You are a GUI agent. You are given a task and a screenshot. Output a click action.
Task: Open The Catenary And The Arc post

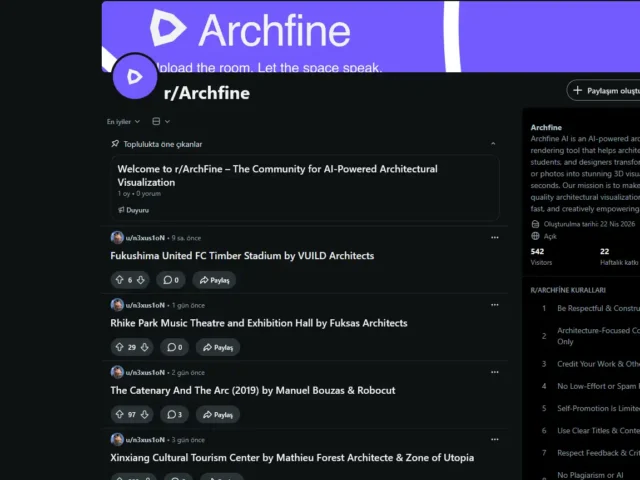(x=253, y=391)
